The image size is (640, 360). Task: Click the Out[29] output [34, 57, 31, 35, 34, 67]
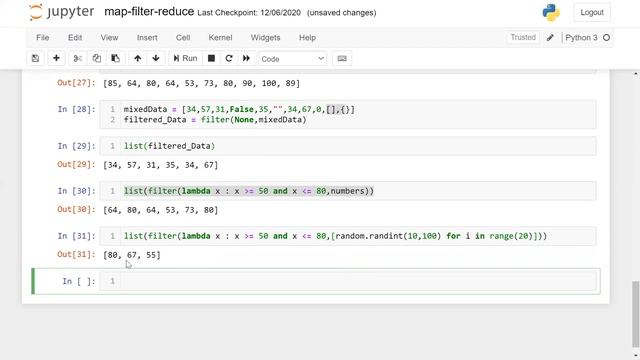(x=160, y=165)
